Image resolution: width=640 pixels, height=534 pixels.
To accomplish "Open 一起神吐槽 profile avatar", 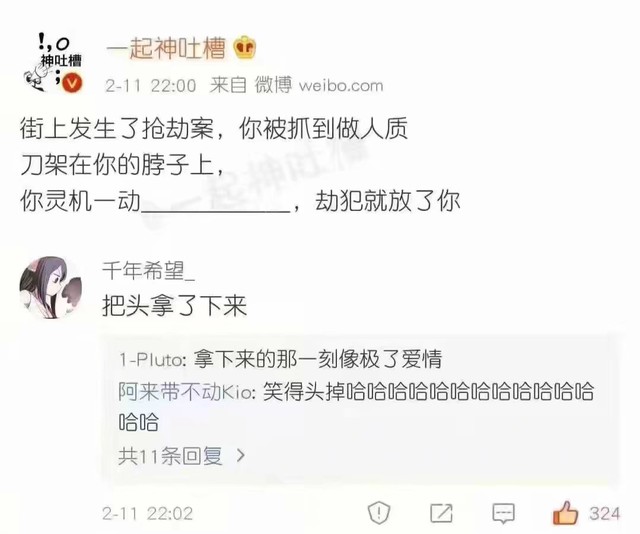I will click(x=53, y=62).
